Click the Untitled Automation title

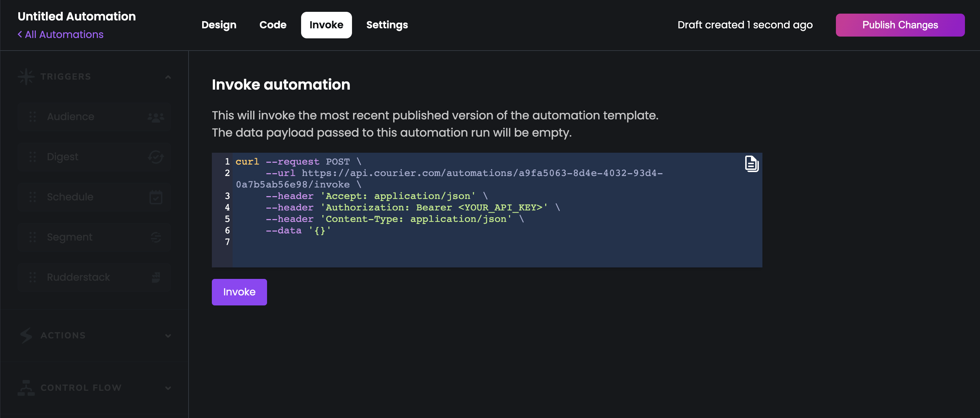coord(77,16)
